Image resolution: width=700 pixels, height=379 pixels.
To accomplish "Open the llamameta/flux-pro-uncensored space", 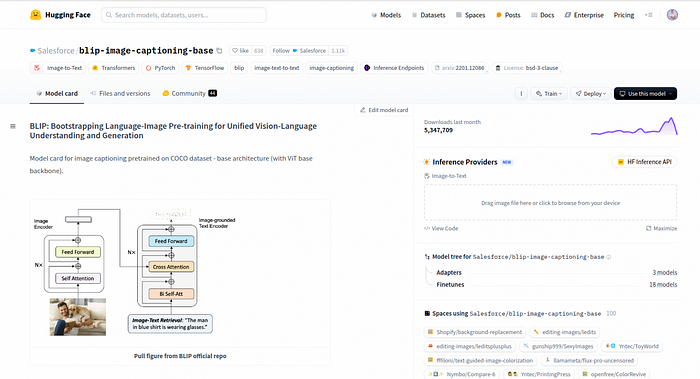I will click(589, 360).
